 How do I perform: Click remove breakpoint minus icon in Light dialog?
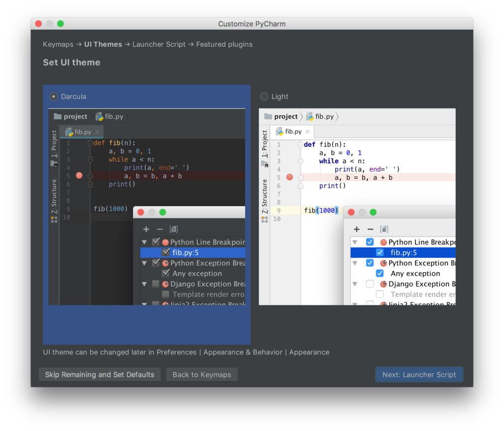point(370,230)
